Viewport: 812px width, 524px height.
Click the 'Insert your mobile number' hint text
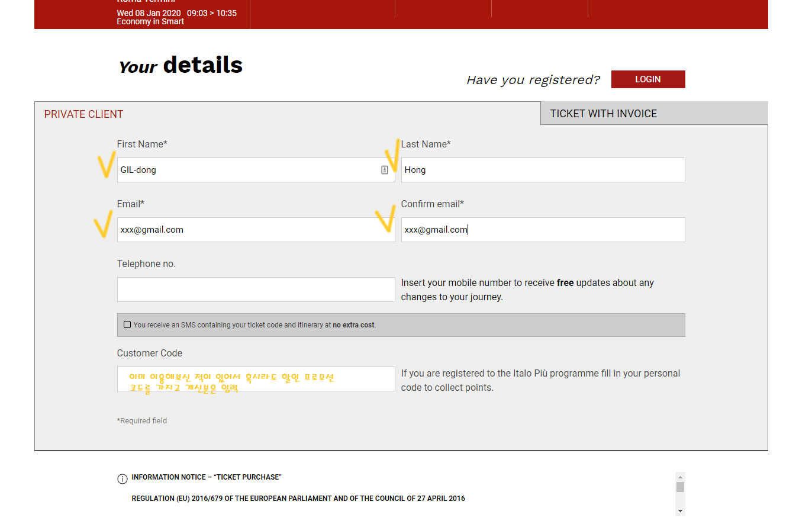pos(527,290)
